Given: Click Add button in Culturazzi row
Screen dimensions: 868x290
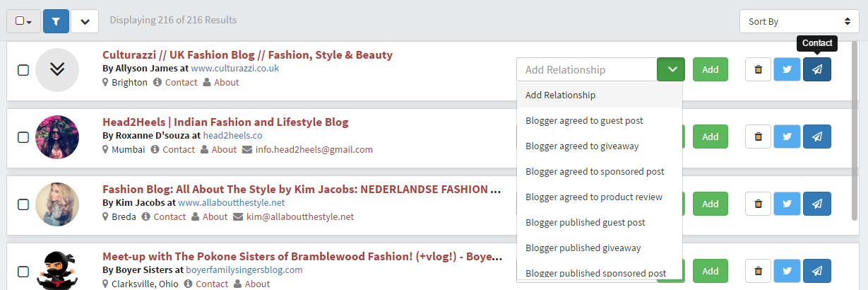Looking at the screenshot, I should pyautogui.click(x=710, y=69).
